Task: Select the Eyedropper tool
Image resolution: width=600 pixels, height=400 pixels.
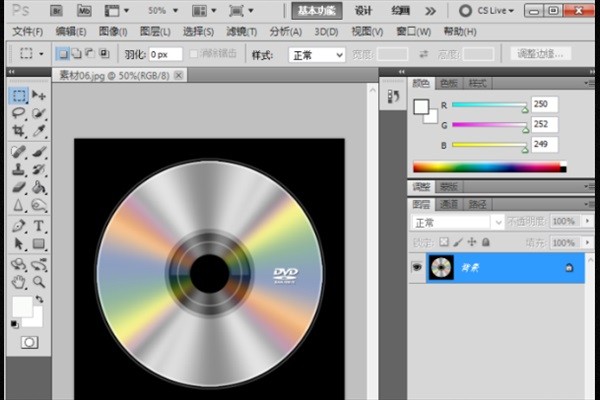Action: pyautogui.click(x=39, y=131)
